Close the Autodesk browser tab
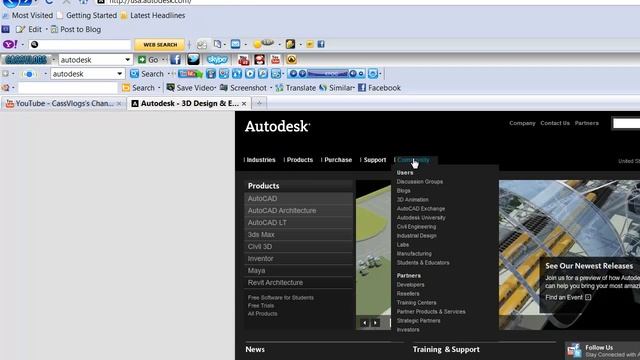Viewport: 640px width, 360px height. 244,104
